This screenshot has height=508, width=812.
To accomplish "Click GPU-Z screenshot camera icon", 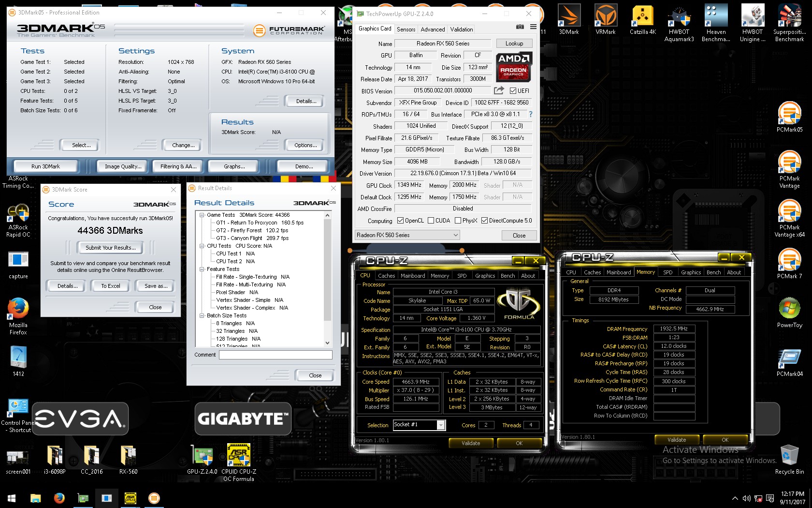I will coord(520,27).
